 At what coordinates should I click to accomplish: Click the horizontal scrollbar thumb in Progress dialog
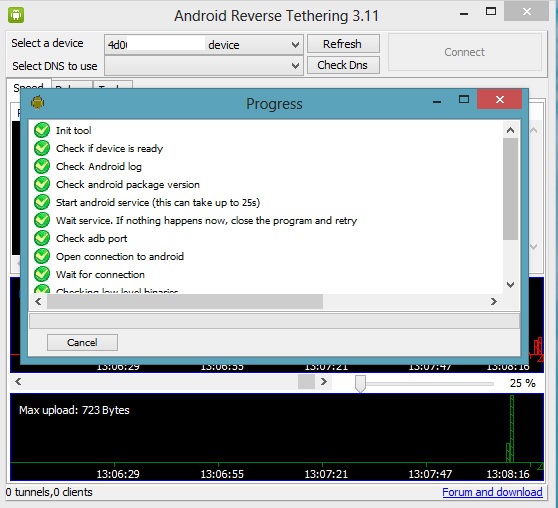point(185,302)
